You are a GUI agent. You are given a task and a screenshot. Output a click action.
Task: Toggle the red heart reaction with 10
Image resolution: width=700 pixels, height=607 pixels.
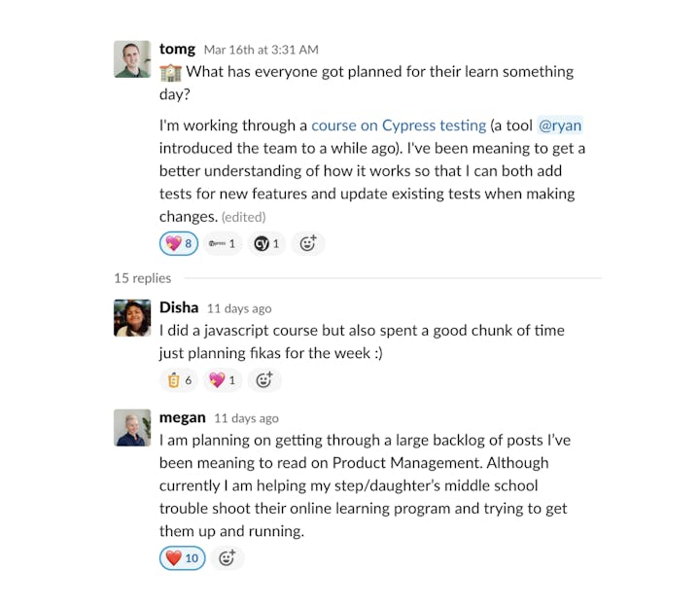click(182, 558)
